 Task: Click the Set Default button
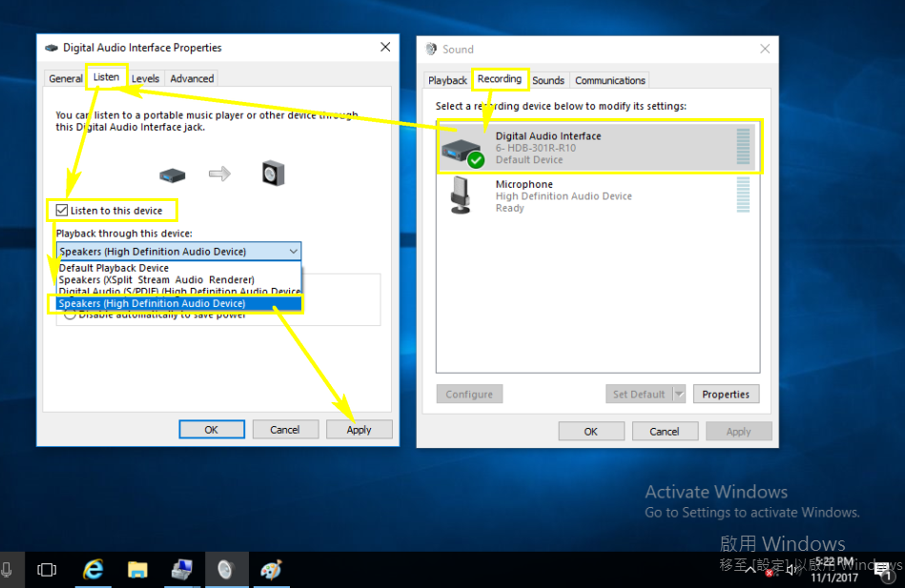coord(639,395)
